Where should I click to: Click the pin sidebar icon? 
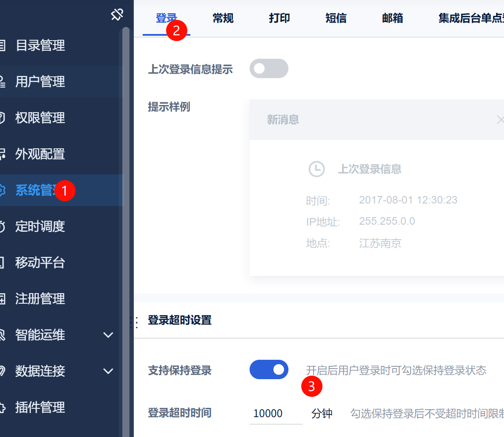click(x=117, y=15)
